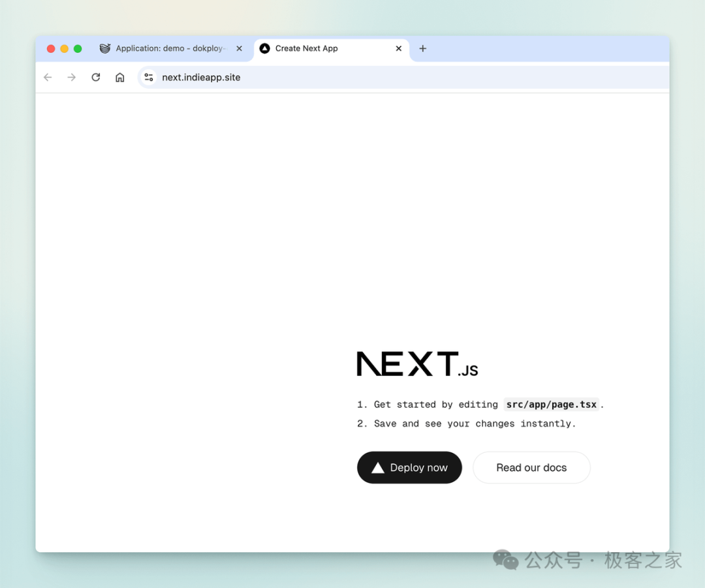This screenshot has height=588, width=705.
Task: Open the Read our docs link
Action: (531, 467)
